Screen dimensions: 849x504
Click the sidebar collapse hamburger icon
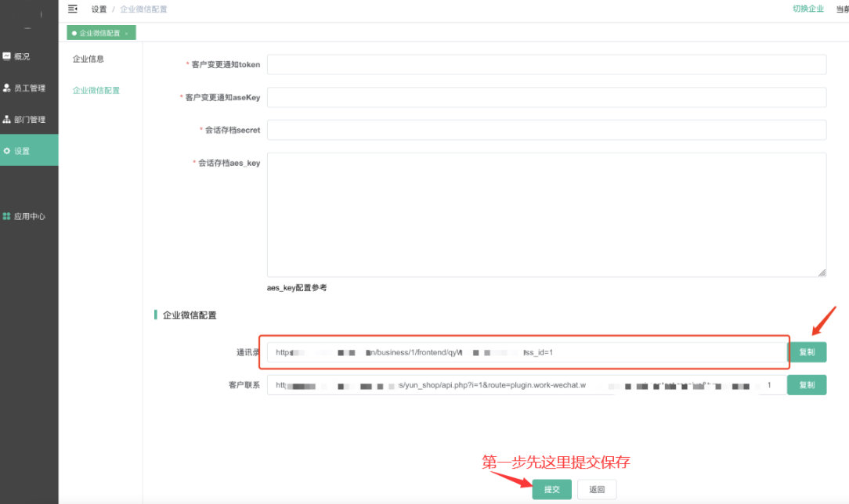(73, 9)
